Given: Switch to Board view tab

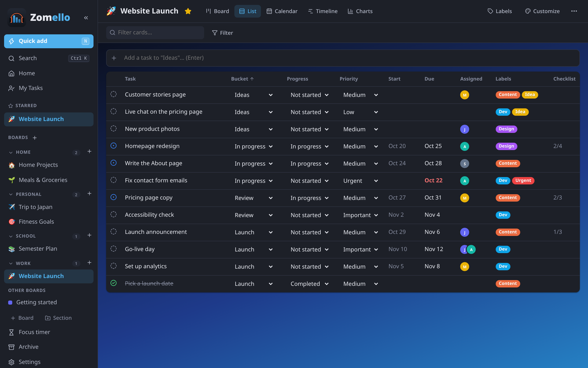Looking at the screenshot, I should pos(217,11).
